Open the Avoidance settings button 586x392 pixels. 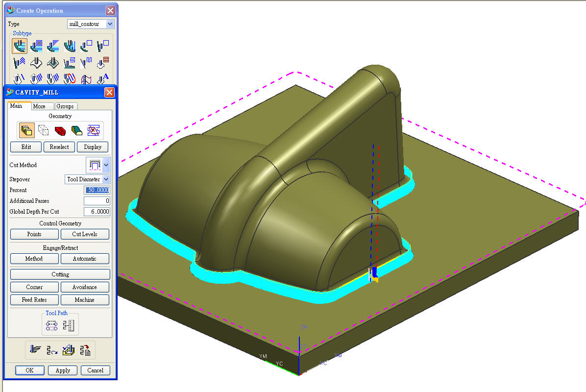click(85, 287)
